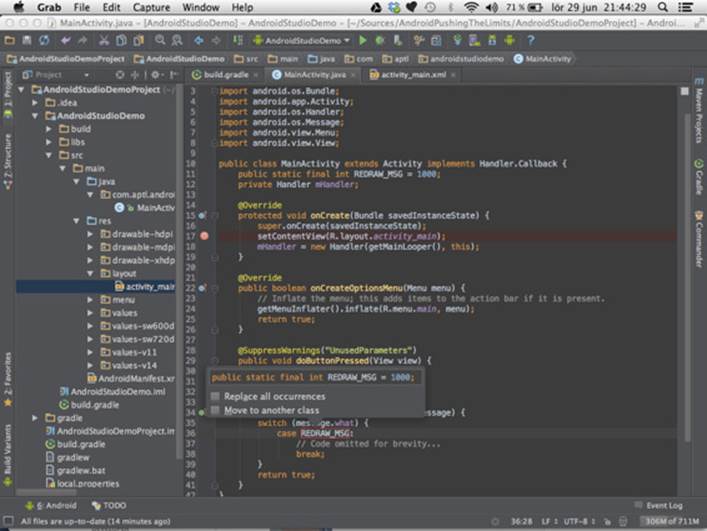
Task: Open the Event Log panel
Action: [658, 505]
